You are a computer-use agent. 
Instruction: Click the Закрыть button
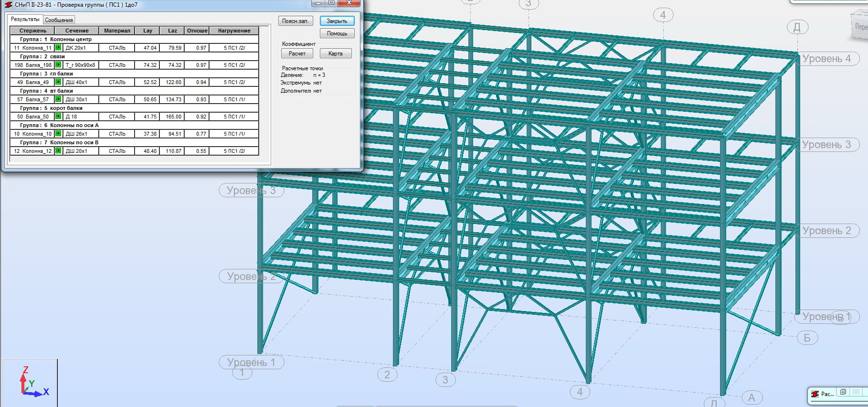tap(337, 21)
